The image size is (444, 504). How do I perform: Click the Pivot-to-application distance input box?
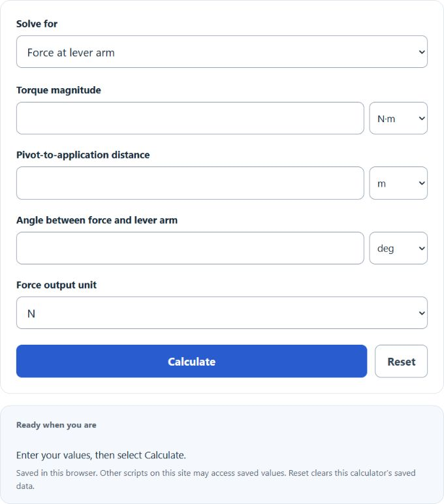190,183
